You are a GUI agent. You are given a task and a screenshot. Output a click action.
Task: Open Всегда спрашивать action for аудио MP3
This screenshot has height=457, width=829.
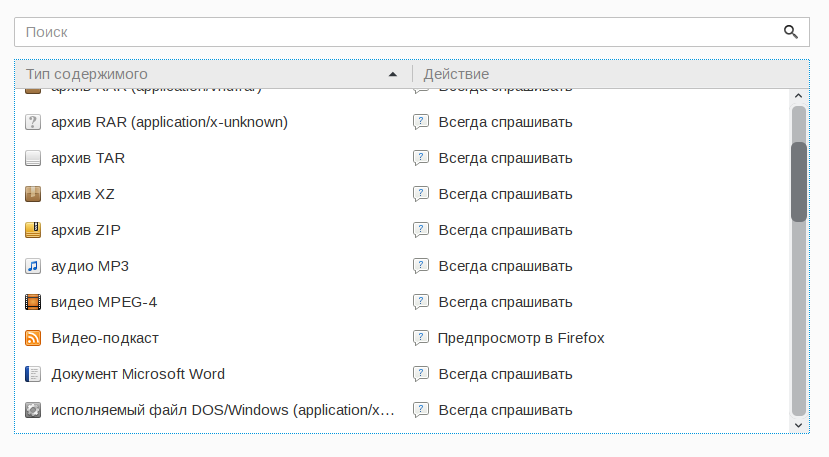pyautogui.click(x=505, y=266)
